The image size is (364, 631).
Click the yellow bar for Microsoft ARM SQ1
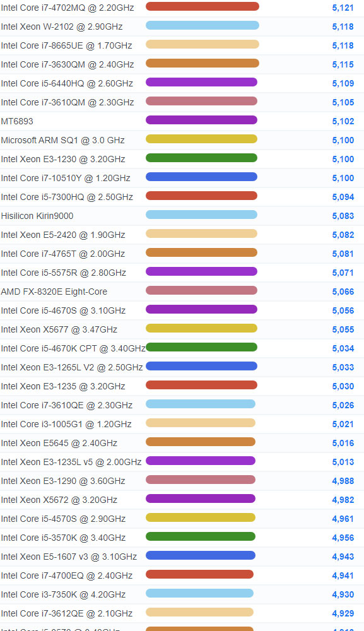201,139
